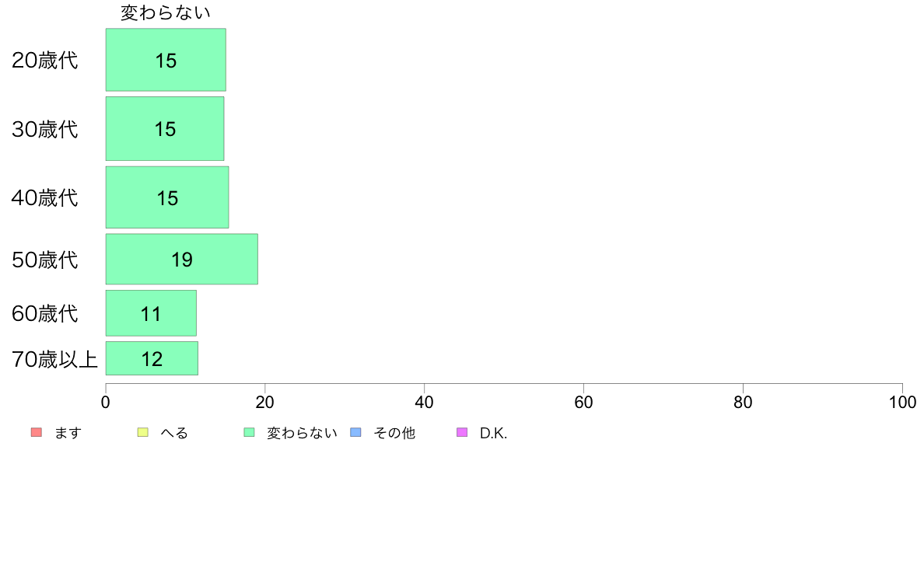Click the yellow へる legend swatch
Image resolution: width=924 pixels, height=572 pixels.
[x=142, y=432]
